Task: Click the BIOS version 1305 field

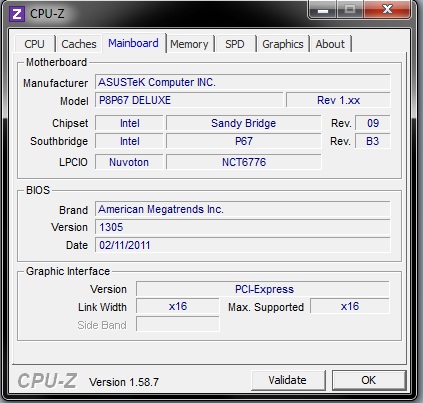Action: tap(242, 227)
